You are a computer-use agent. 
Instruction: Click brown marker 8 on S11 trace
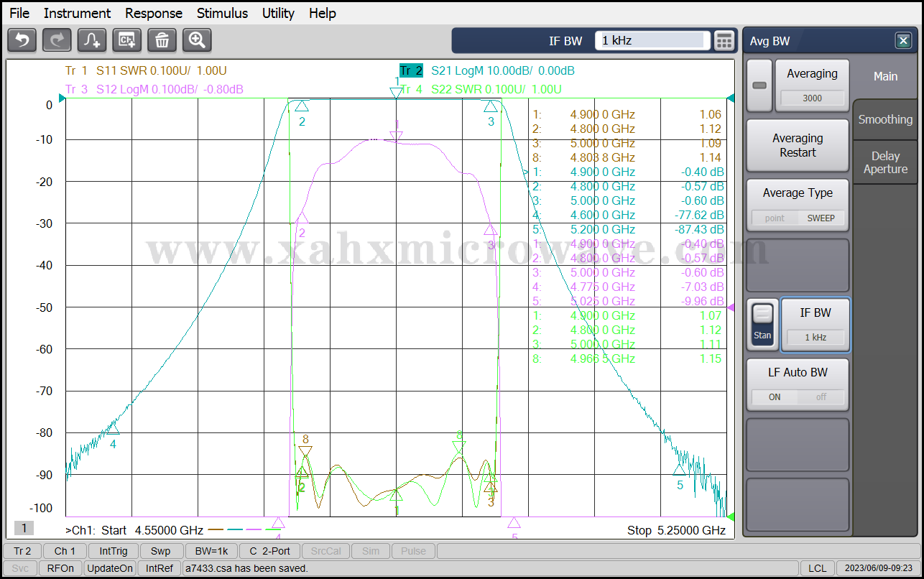click(x=305, y=446)
